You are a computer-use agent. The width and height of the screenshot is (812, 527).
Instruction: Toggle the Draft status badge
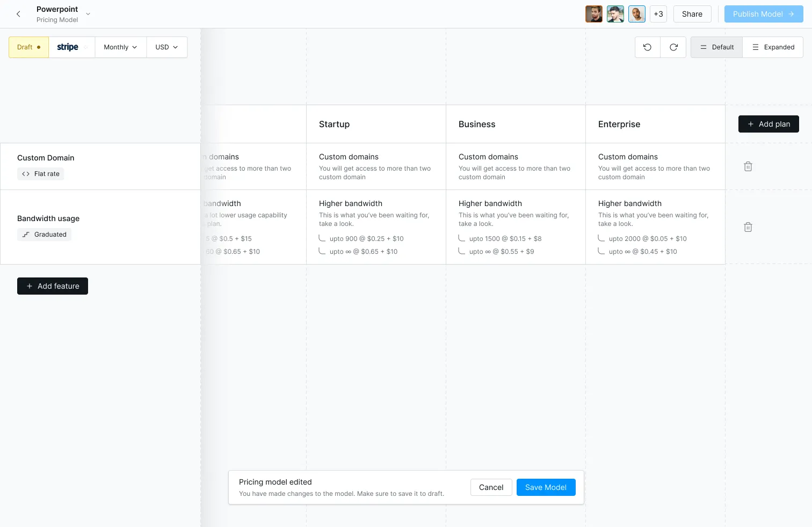(29, 47)
